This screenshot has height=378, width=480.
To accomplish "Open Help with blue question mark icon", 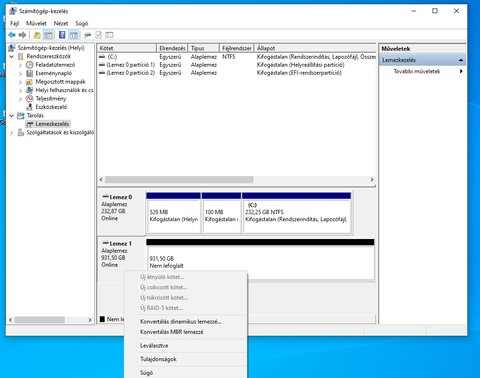I will pyautogui.click(x=62, y=35).
